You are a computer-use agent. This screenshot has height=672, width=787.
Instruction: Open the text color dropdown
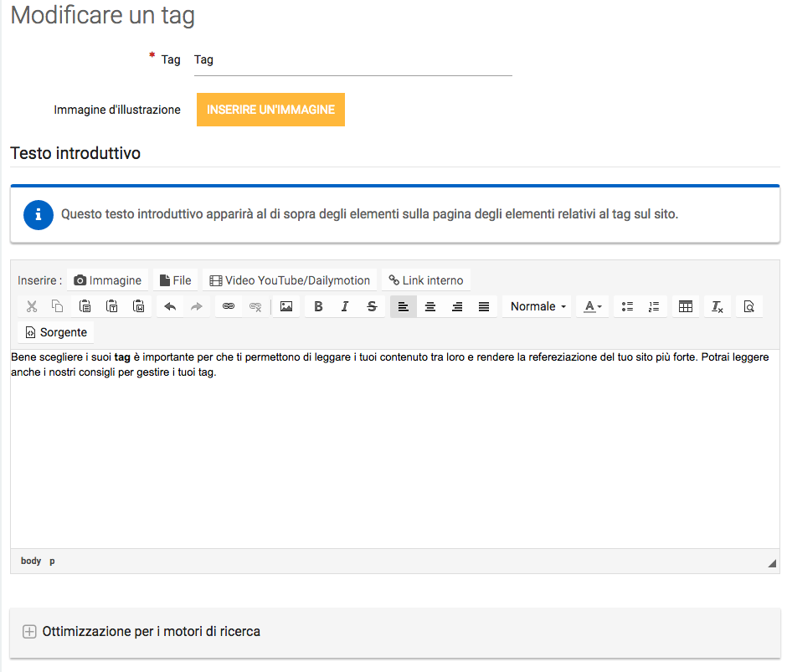(593, 307)
